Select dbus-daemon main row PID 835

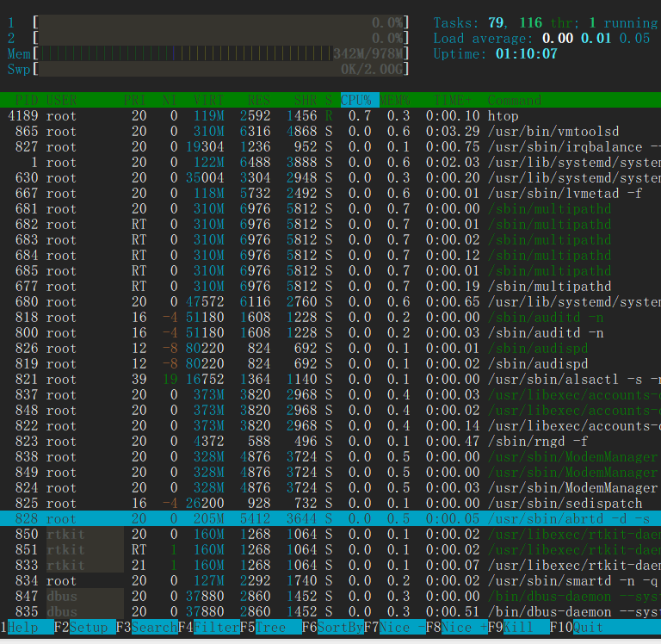(x=330, y=611)
